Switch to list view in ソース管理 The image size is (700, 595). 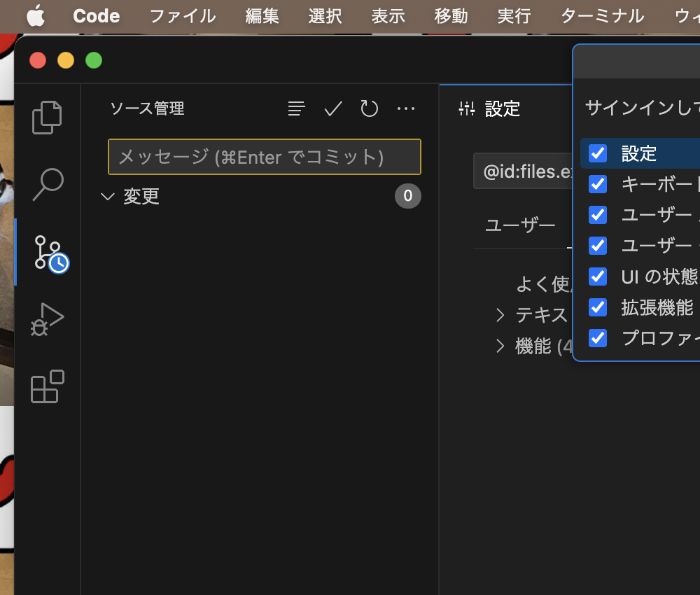coord(296,108)
